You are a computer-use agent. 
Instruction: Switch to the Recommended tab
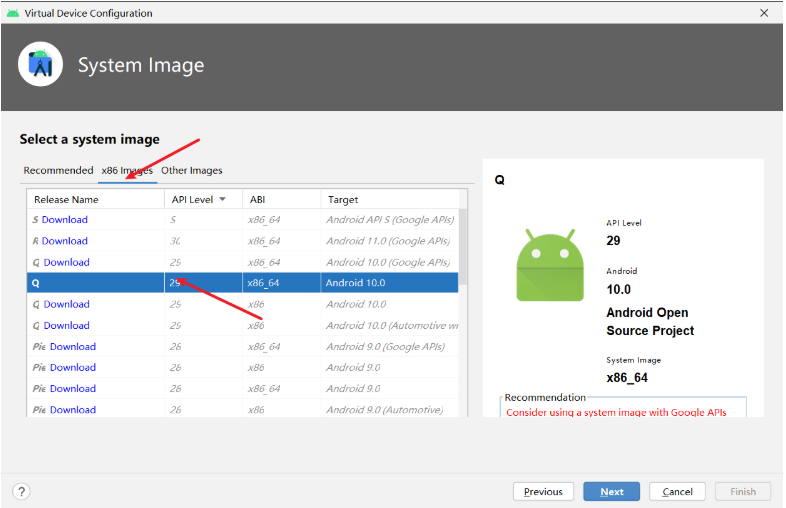point(58,171)
